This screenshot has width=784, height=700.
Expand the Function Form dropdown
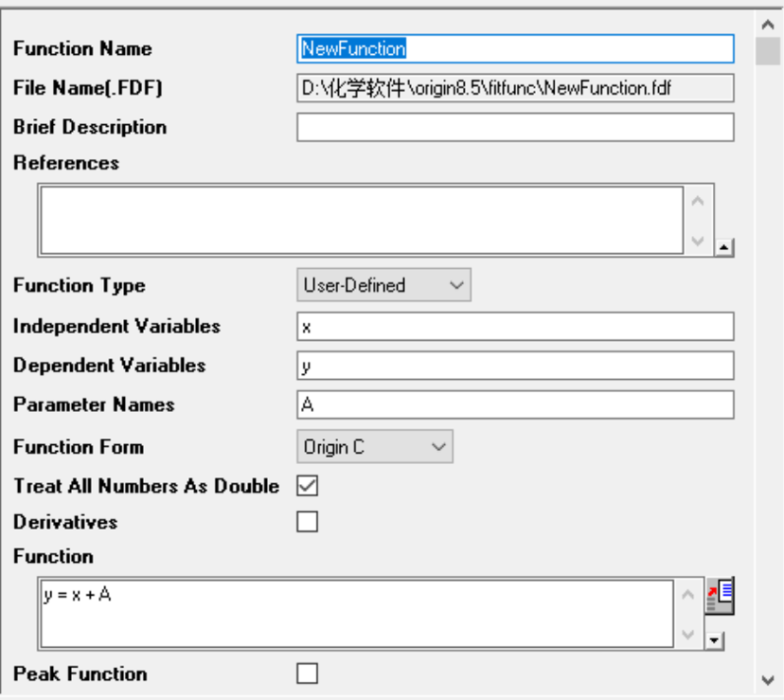(375, 446)
